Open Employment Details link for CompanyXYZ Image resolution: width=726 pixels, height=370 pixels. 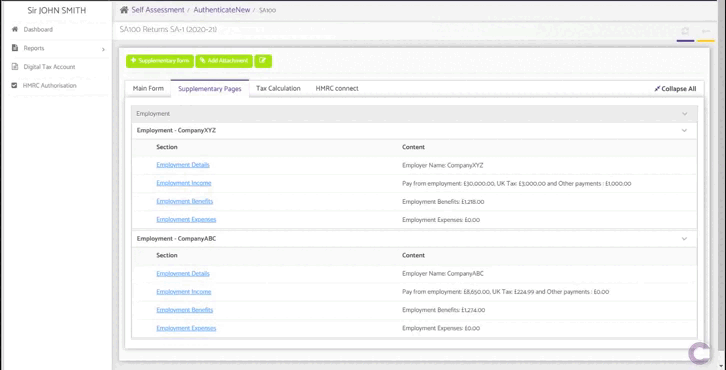click(x=183, y=165)
